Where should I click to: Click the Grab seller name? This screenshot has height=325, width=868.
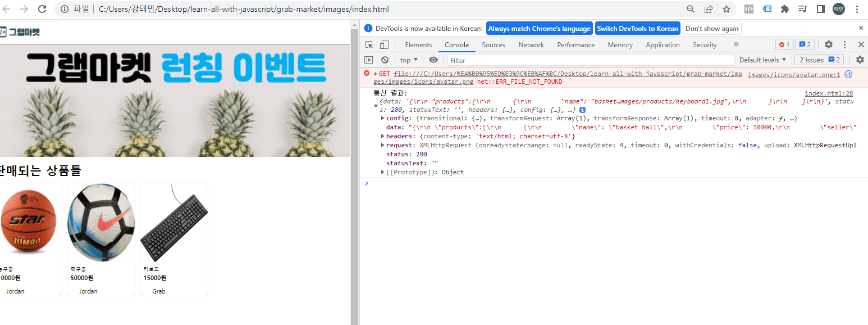[159, 291]
